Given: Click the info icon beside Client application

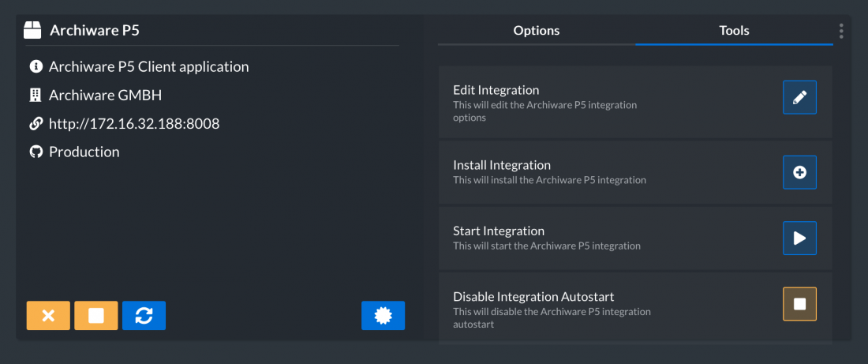Looking at the screenshot, I should pyautogui.click(x=36, y=67).
